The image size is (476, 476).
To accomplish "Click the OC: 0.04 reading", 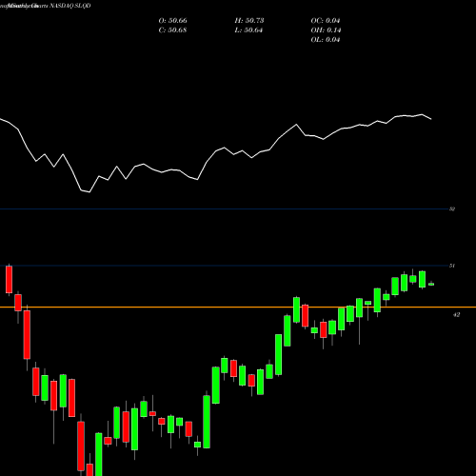I will pyautogui.click(x=326, y=21).
